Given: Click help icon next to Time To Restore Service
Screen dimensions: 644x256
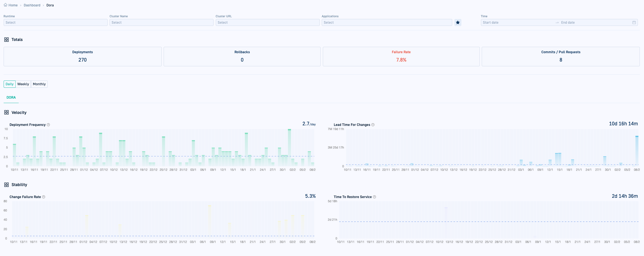Looking at the screenshot, I should tap(374, 197).
